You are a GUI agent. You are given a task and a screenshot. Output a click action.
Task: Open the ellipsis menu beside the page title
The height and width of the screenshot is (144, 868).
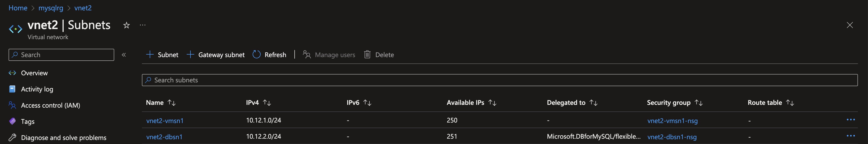[143, 25]
